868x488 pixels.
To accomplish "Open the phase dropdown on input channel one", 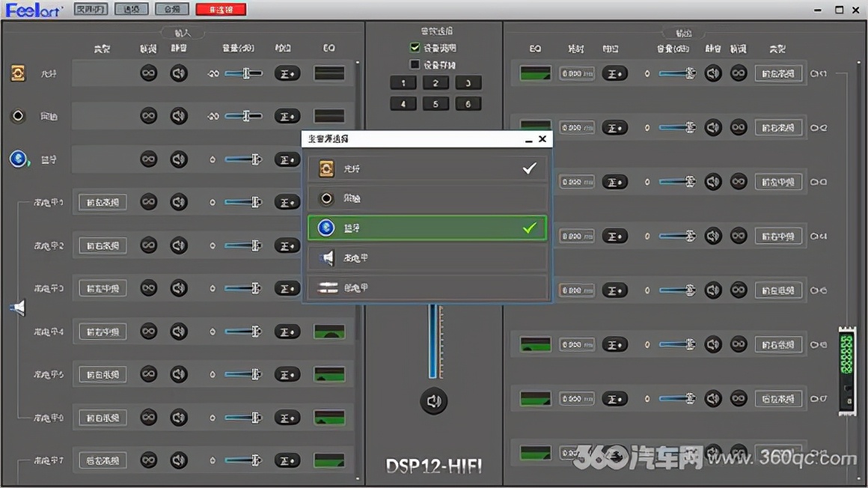I will 287,73.
